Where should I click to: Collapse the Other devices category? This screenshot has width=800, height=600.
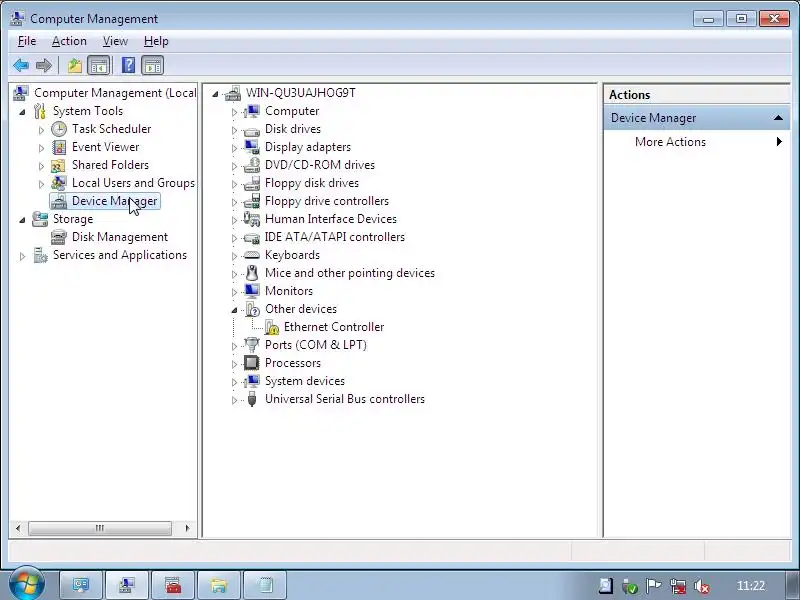coord(234,310)
